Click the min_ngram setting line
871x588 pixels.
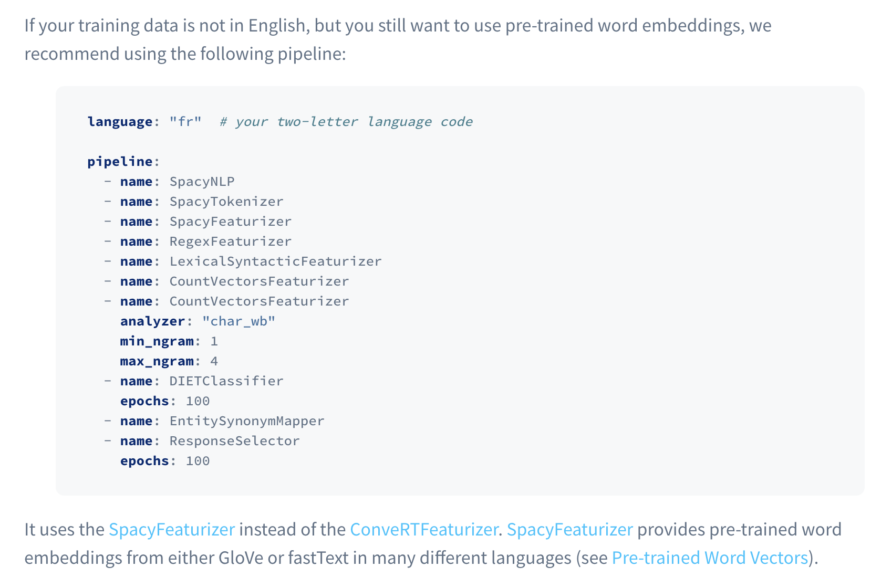[x=169, y=341]
